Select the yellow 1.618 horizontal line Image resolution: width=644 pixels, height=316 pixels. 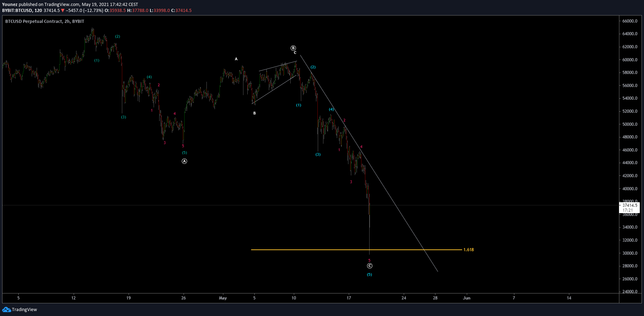tap(357, 250)
